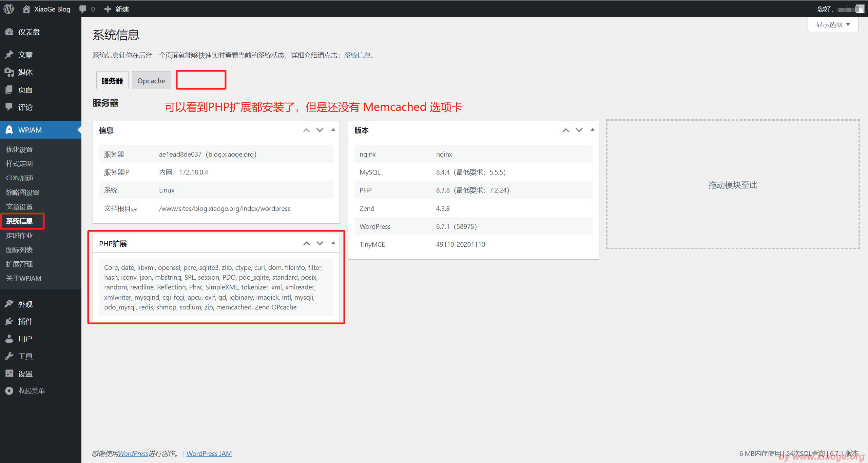The height and width of the screenshot is (463, 868).
Task: Open the 工具 tools menu
Action: (x=25, y=356)
